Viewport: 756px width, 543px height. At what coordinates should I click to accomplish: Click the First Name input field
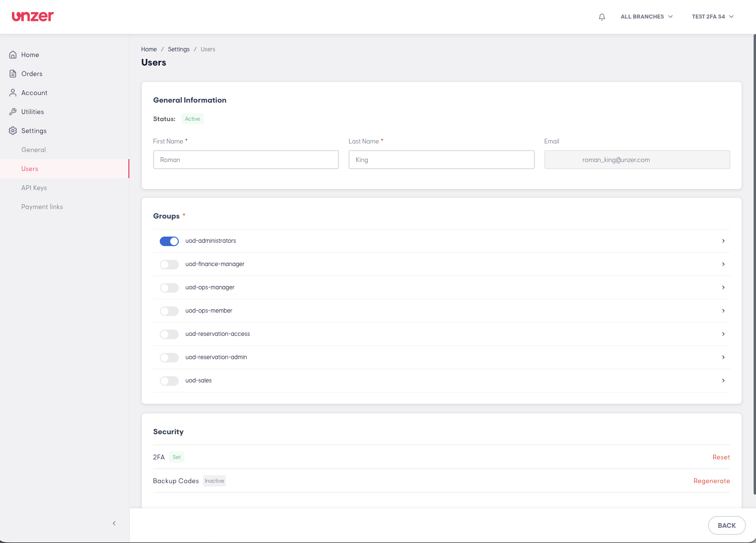click(246, 160)
